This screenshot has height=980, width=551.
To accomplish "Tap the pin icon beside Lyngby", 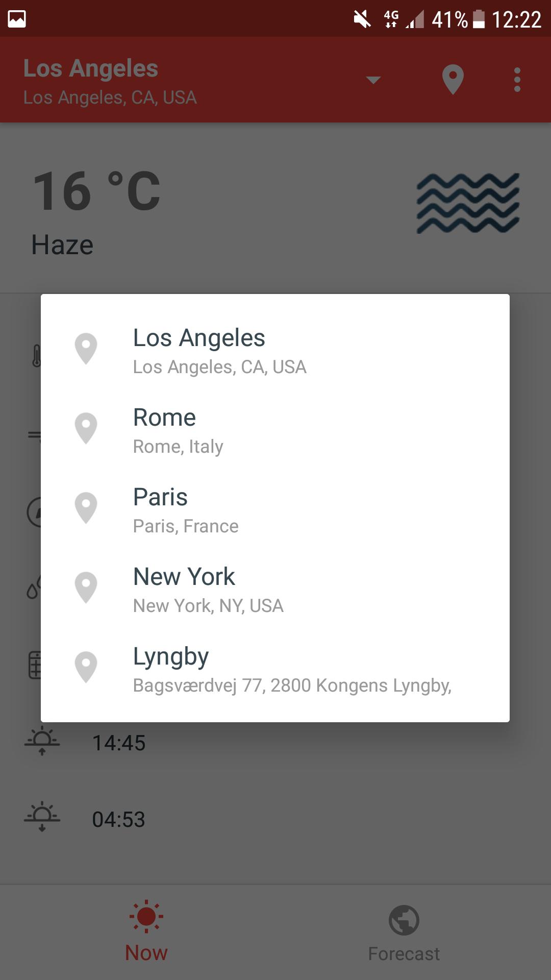I will pyautogui.click(x=86, y=667).
